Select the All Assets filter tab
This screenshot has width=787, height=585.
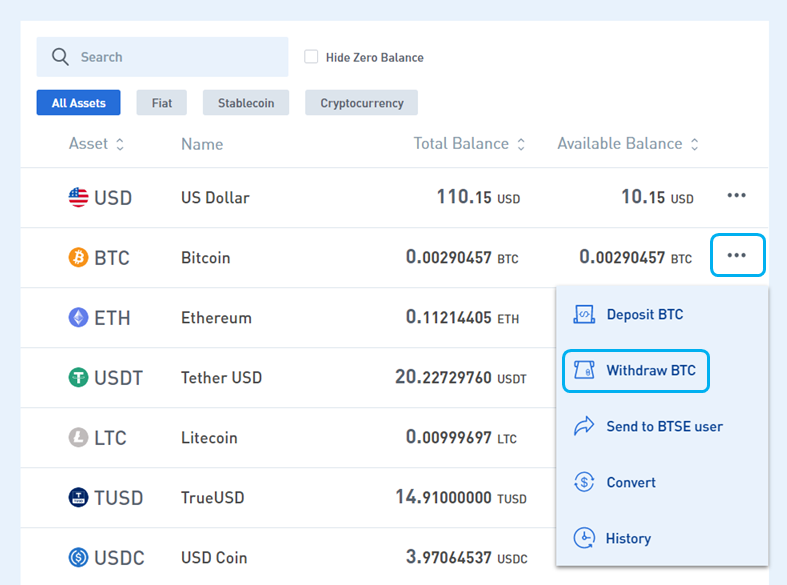[78, 103]
